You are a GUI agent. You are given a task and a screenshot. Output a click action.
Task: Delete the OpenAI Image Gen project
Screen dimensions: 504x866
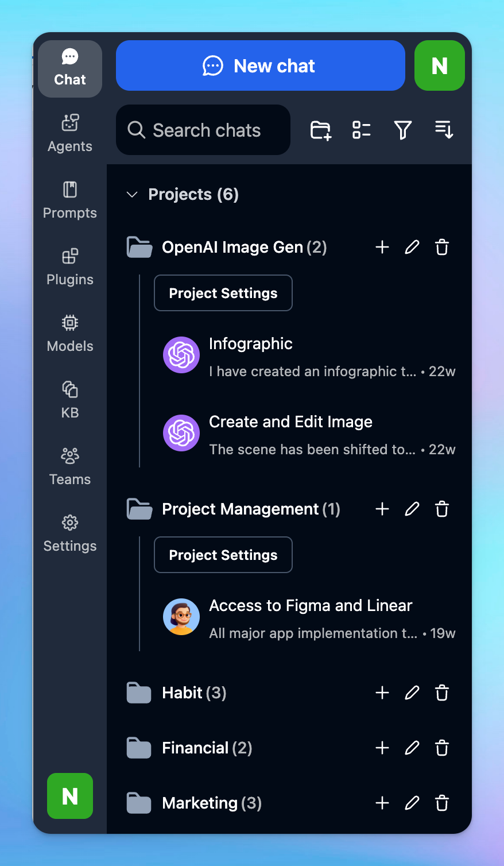point(442,248)
